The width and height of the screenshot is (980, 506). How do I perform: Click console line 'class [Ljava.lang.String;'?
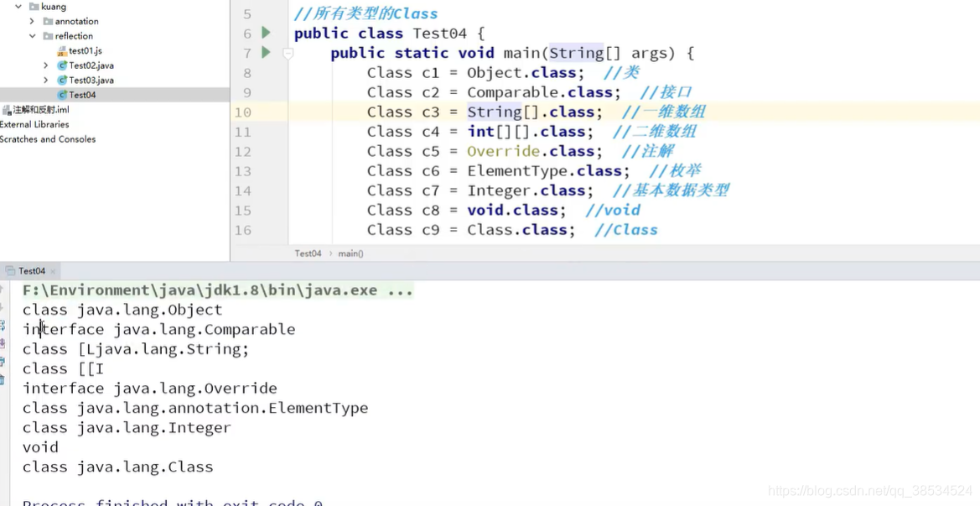click(x=136, y=349)
